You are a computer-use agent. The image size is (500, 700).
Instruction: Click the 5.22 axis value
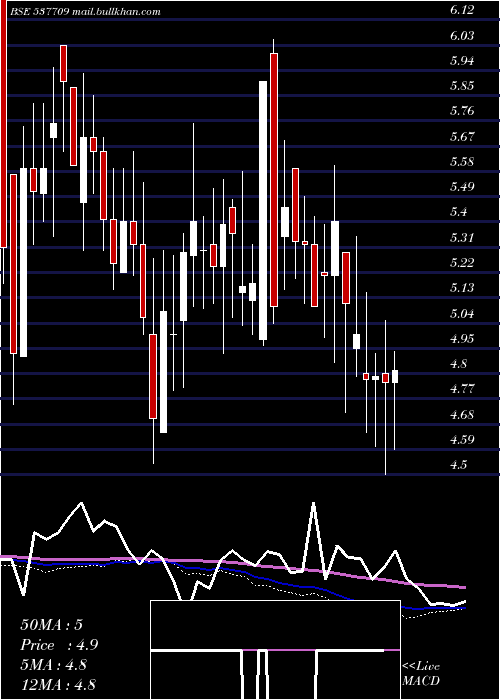[462, 263]
